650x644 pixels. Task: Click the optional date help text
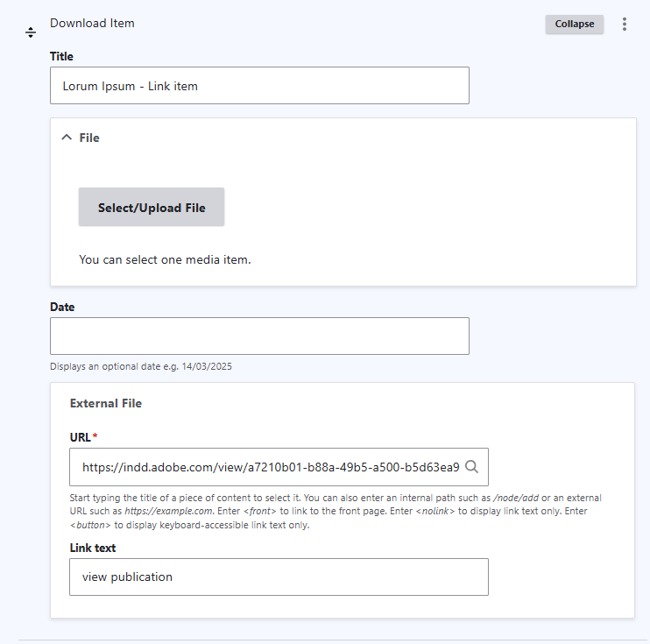click(x=141, y=366)
